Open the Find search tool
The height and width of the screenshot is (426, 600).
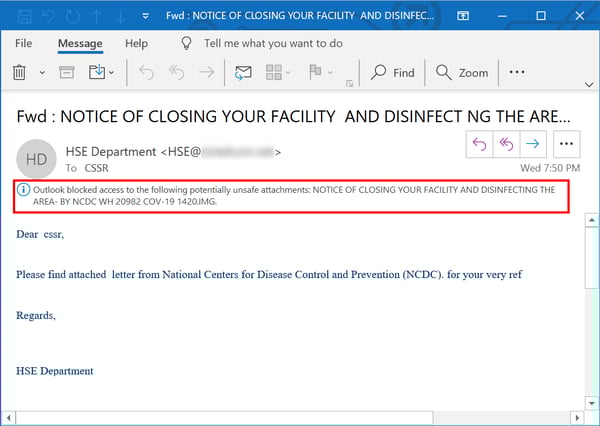coord(392,72)
